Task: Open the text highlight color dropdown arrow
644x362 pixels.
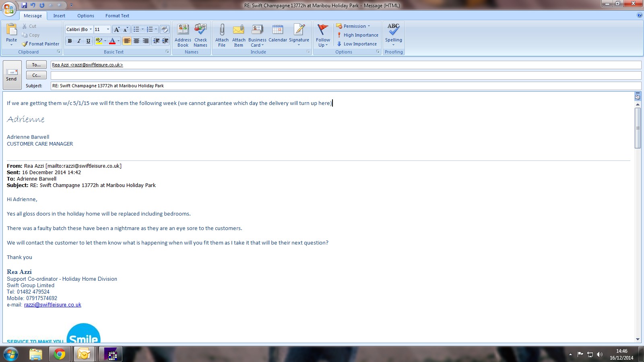Action: pos(105,41)
